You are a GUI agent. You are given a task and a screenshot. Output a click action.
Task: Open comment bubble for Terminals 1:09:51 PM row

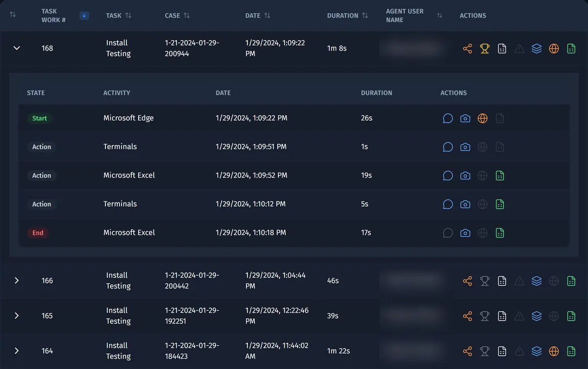tap(448, 147)
